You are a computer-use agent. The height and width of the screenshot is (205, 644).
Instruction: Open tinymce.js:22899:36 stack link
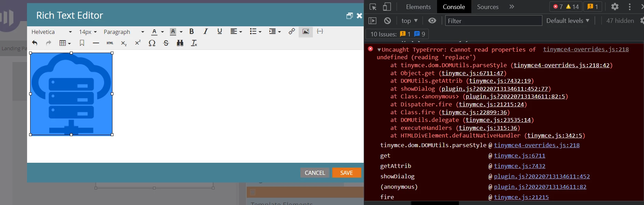click(474, 112)
